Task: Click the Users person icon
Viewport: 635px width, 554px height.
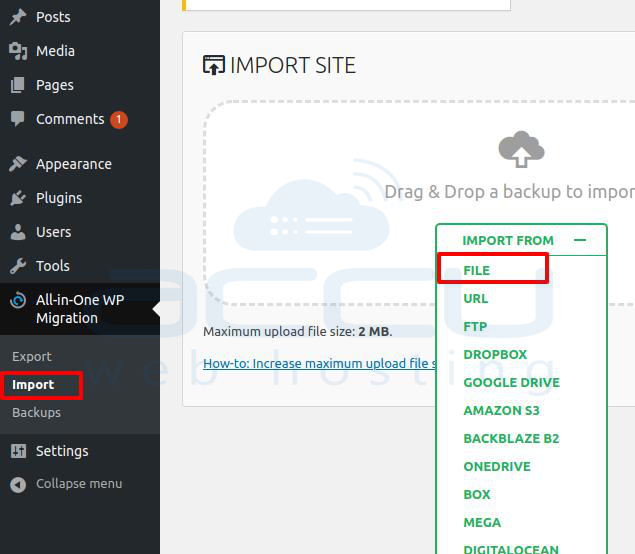Action: (18, 232)
